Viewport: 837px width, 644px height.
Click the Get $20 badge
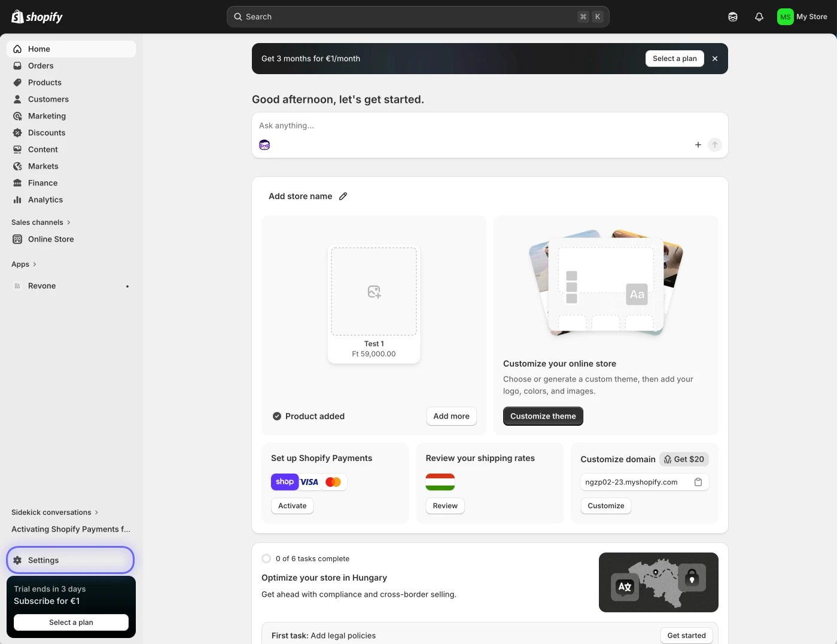[684, 459]
